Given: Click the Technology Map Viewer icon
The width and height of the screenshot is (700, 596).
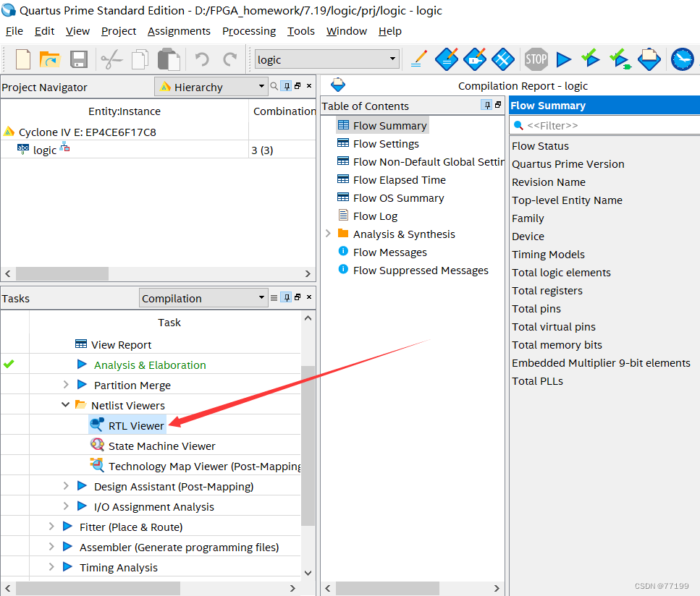Looking at the screenshot, I should point(97,465).
